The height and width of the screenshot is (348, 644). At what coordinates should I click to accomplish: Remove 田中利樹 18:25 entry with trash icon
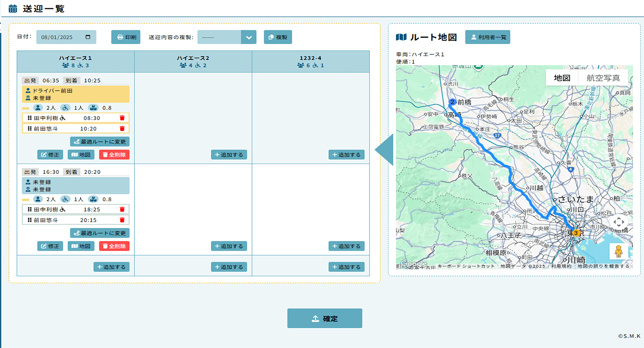[x=122, y=209]
